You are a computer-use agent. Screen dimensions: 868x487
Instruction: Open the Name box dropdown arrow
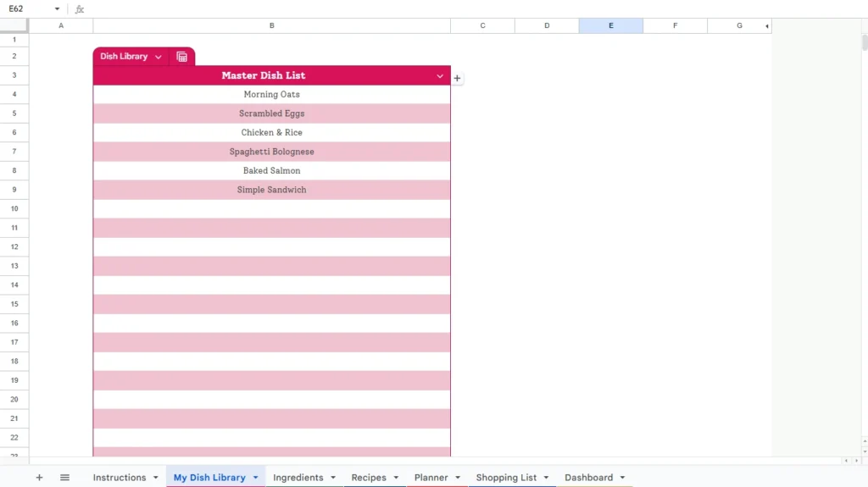point(57,8)
